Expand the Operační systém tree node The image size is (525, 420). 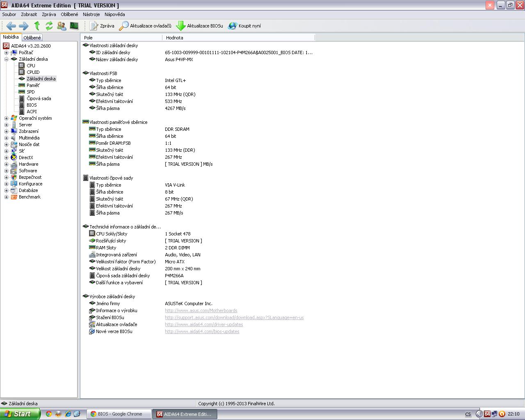[x=6, y=118]
